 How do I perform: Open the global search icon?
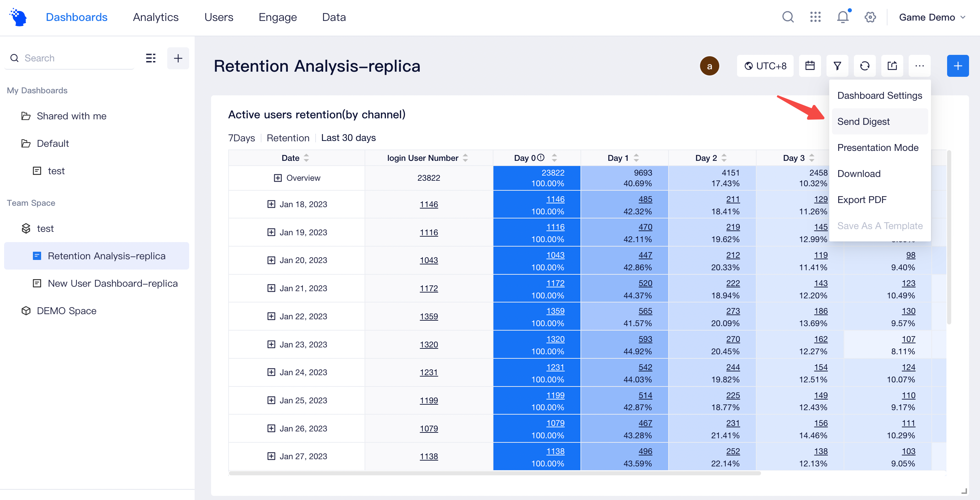click(787, 17)
